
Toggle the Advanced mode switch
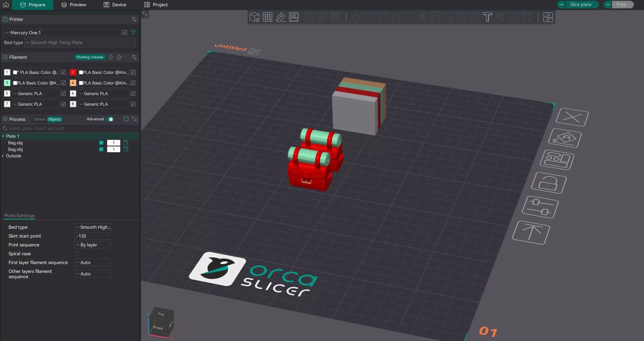click(x=110, y=119)
